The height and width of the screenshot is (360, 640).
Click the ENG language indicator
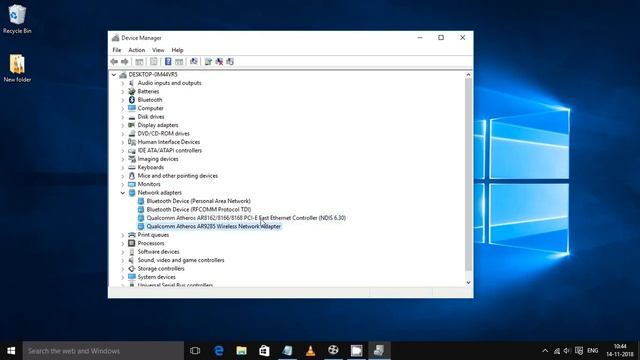(x=593, y=351)
